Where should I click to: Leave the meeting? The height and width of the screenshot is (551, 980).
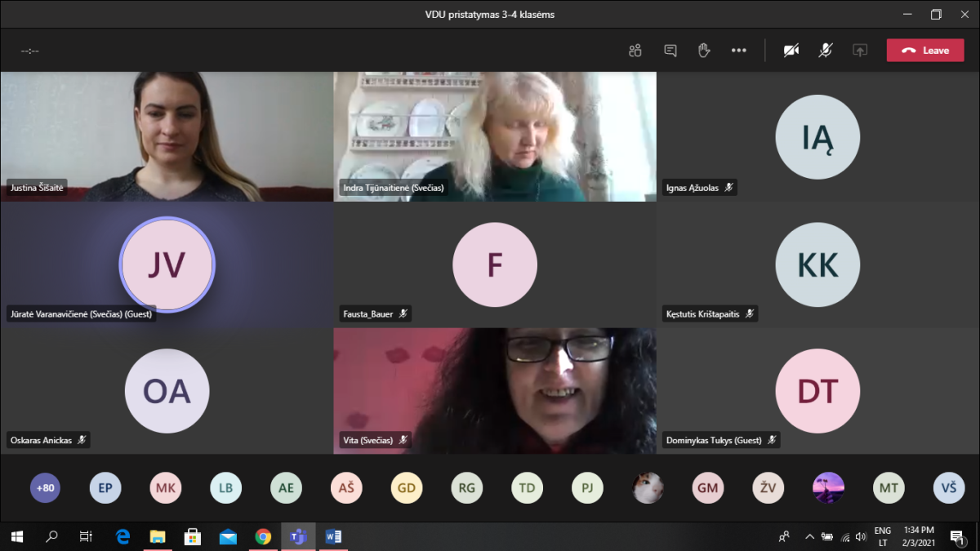coord(925,51)
